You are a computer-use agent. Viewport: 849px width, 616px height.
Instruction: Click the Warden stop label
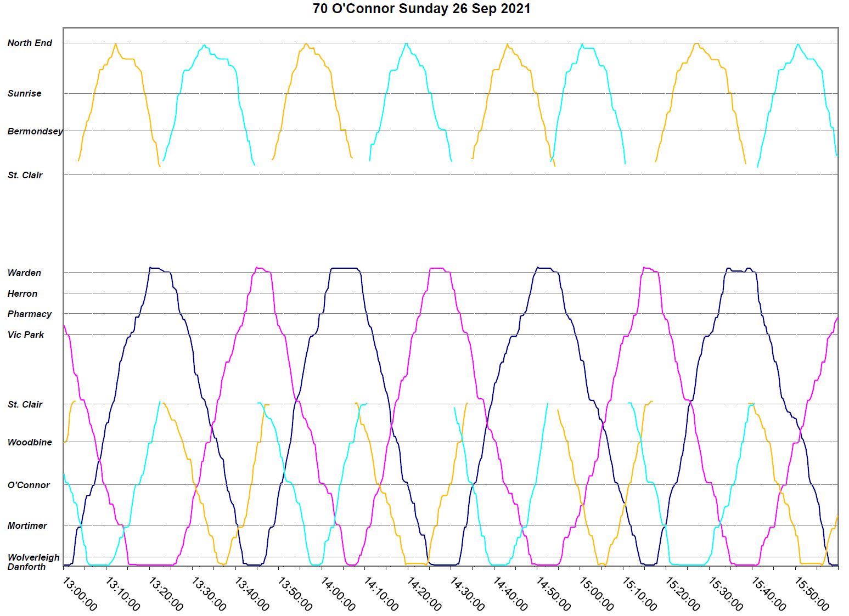click(24, 273)
